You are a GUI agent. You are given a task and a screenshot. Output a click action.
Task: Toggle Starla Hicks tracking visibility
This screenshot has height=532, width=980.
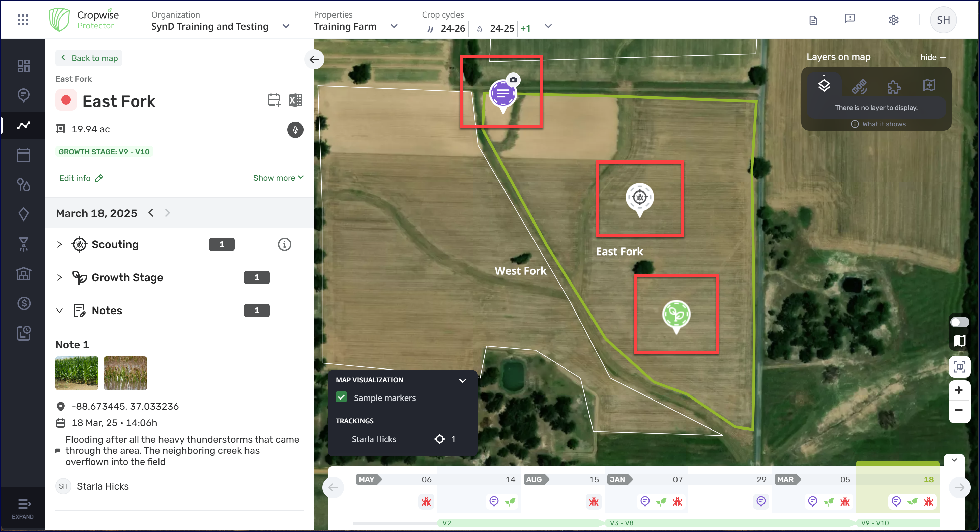click(439, 439)
